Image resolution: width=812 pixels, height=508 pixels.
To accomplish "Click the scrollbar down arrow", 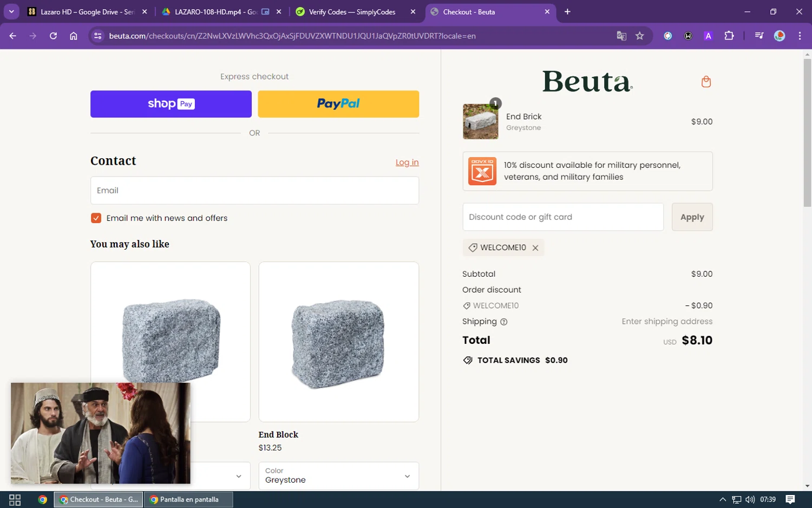I will [807, 486].
